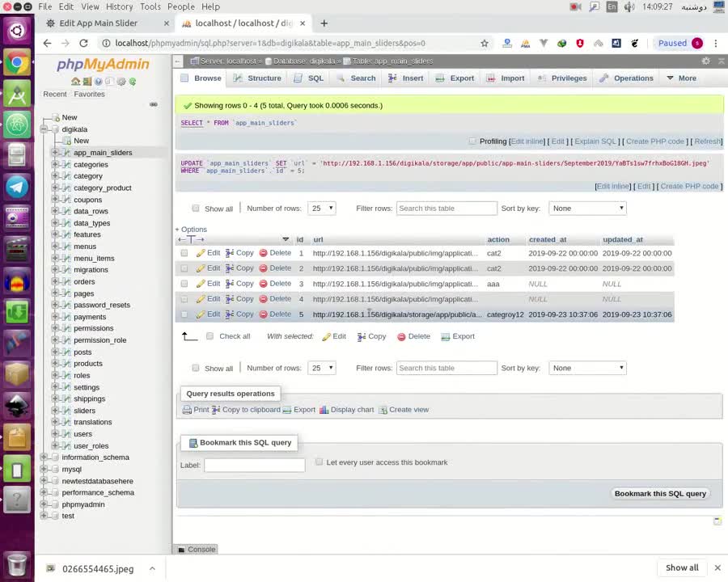The height and width of the screenshot is (582, 728).
Task: Open the top Number of rows dropdown
Action: click(x=321, y=209)
